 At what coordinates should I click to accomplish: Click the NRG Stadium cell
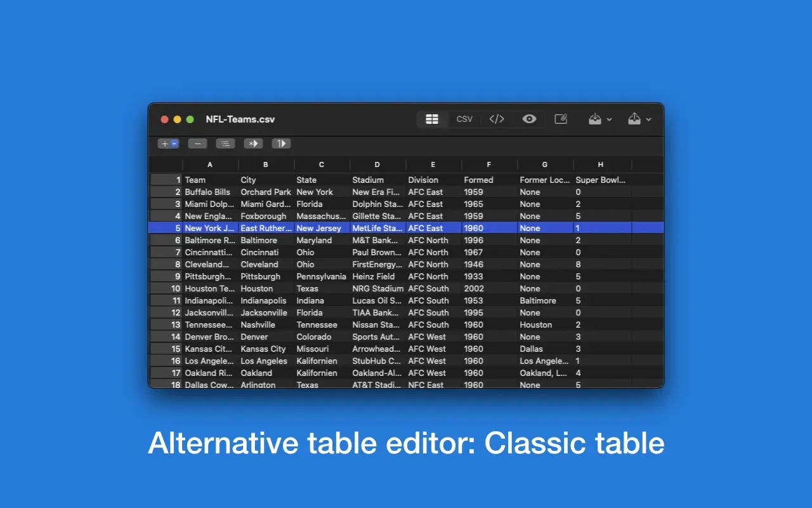(x=377, y=288)
